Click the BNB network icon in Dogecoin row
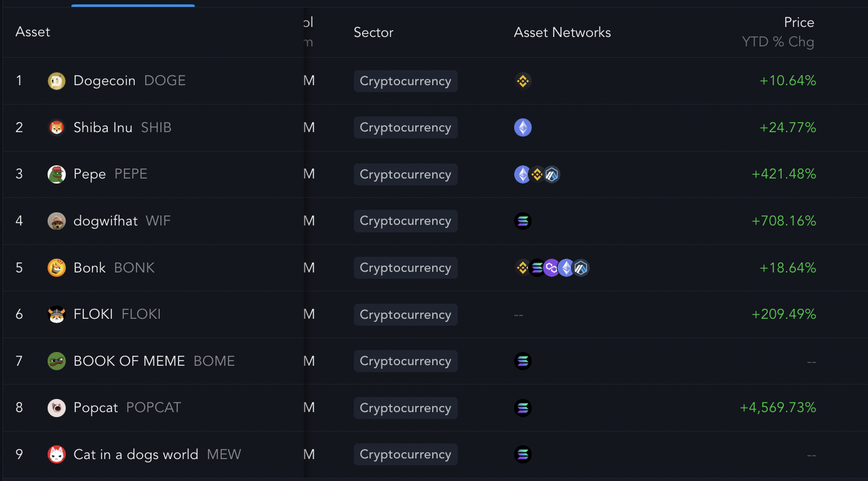 click(523, 81)
